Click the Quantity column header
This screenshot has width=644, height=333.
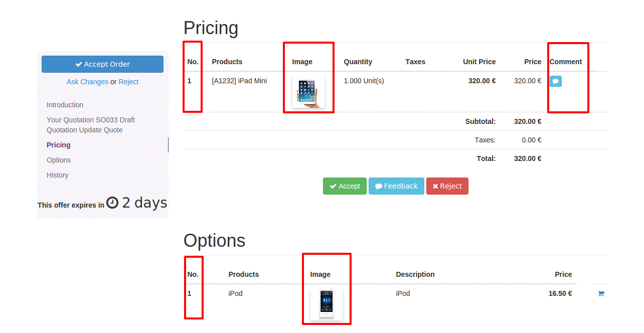click(358, 62)
